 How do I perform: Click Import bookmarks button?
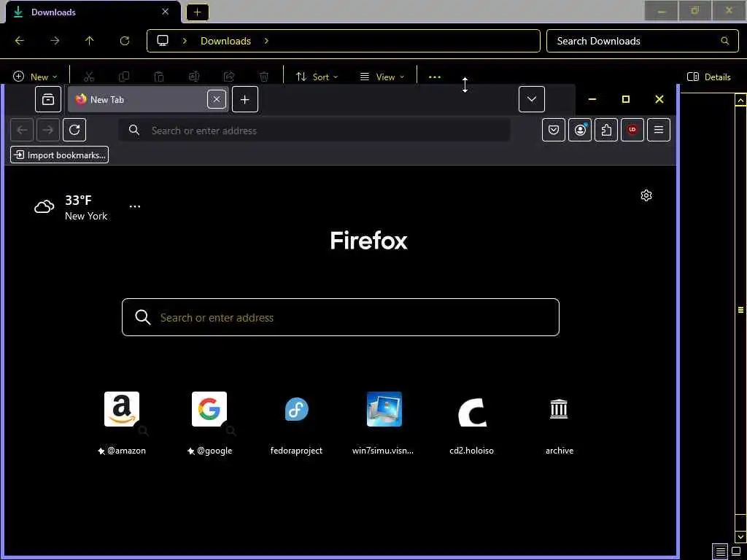pyautogui.click(x=60, y=155)
